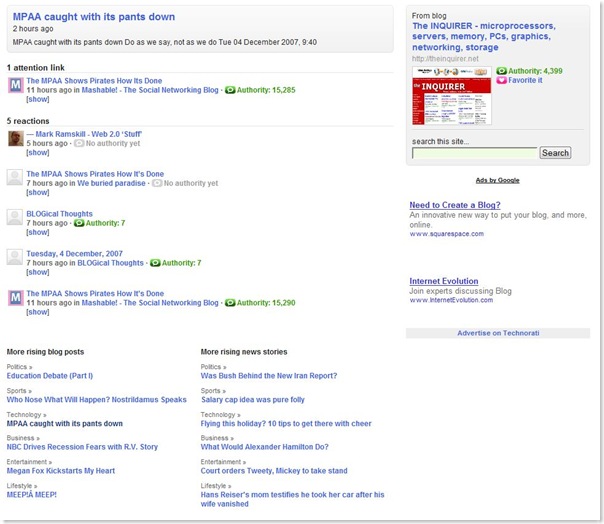Viewport: 604px width, 524px height.
Task: Expand [show] under BLOGical Thoughts Authority 7 post
Action: (x=38, y=232)
